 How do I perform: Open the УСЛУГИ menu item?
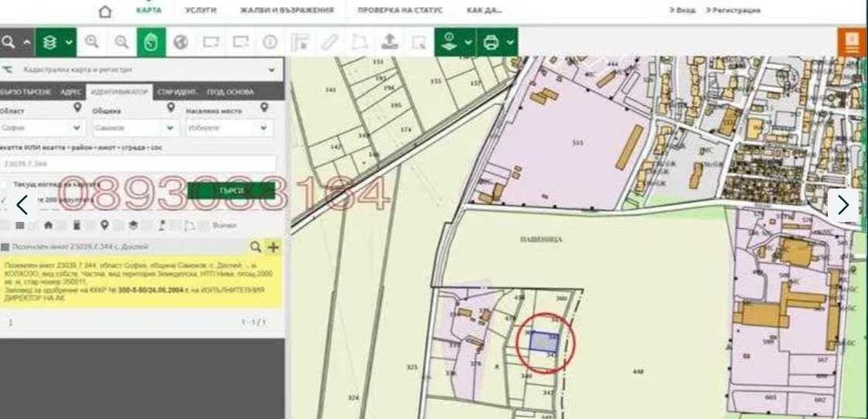click(x=201, y=10)
